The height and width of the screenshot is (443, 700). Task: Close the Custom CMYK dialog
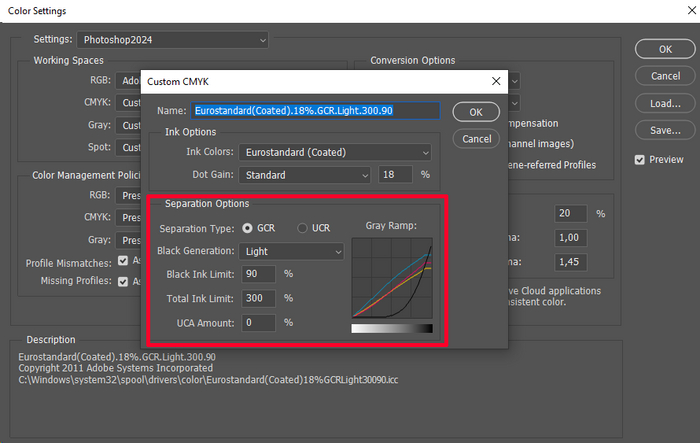pyautogui.click(x=496, y=81)
